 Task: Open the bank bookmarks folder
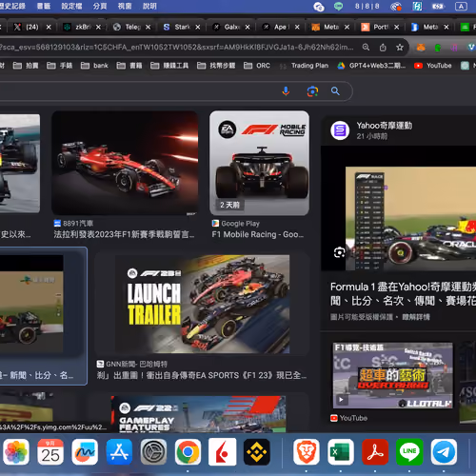pos(94,66)
